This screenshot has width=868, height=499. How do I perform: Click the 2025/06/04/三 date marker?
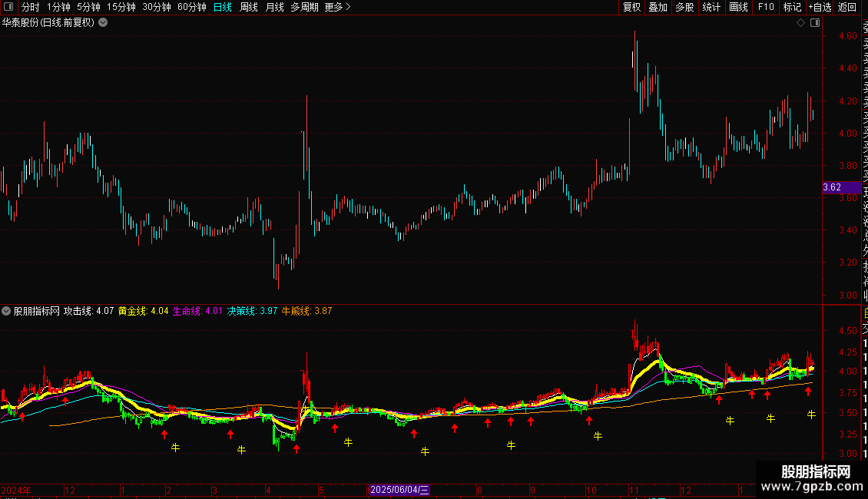[x=399, y=490]
